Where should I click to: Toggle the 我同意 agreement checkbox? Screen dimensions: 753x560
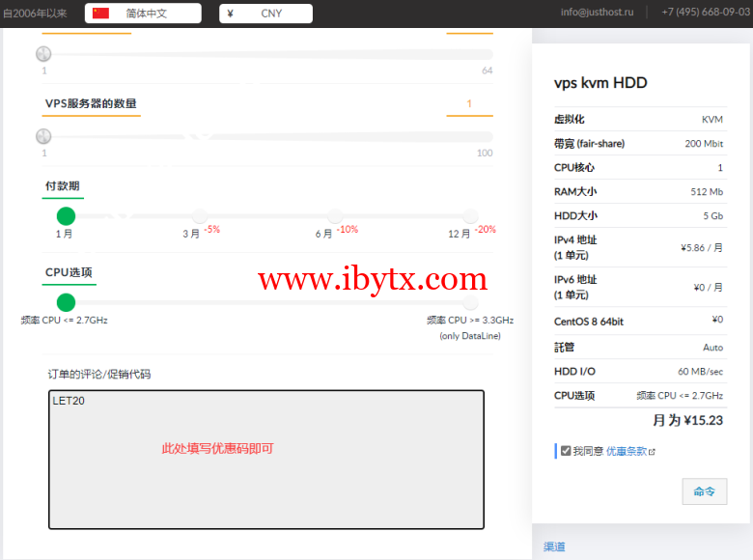pos(566,450)
